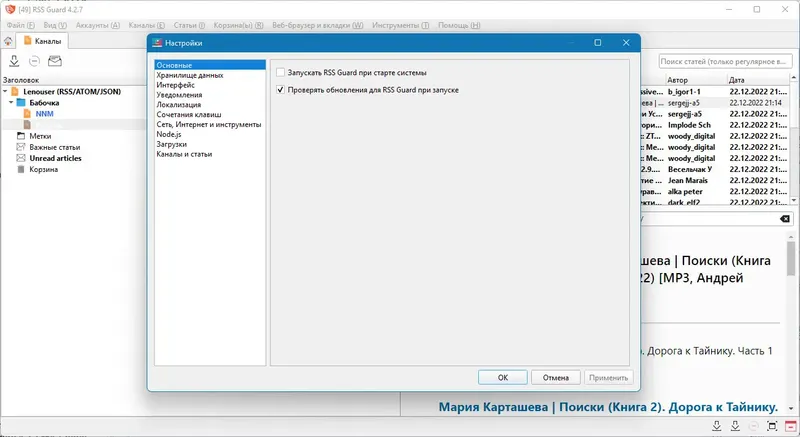The image size is (800, 437).
Task: Collapse the Lenouser account tree node
Action: click(x=5, y=92)
